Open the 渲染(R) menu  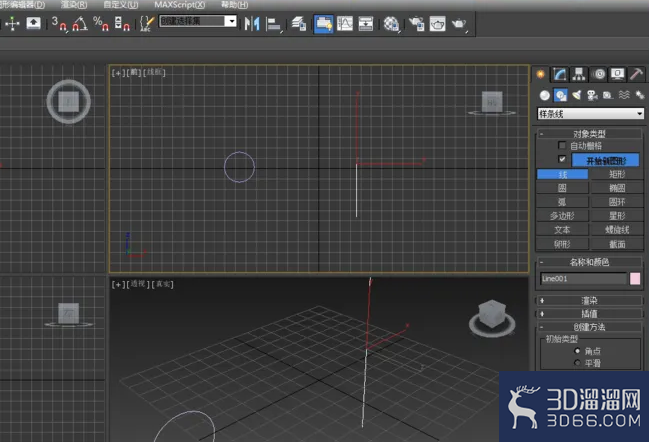click(74, 5)
